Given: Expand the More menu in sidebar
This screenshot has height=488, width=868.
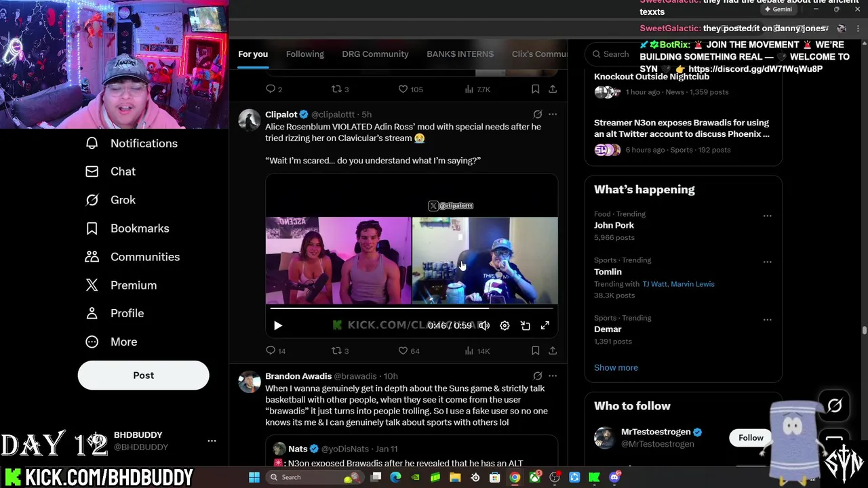Looking at the screenshot, I should [111, 342].
